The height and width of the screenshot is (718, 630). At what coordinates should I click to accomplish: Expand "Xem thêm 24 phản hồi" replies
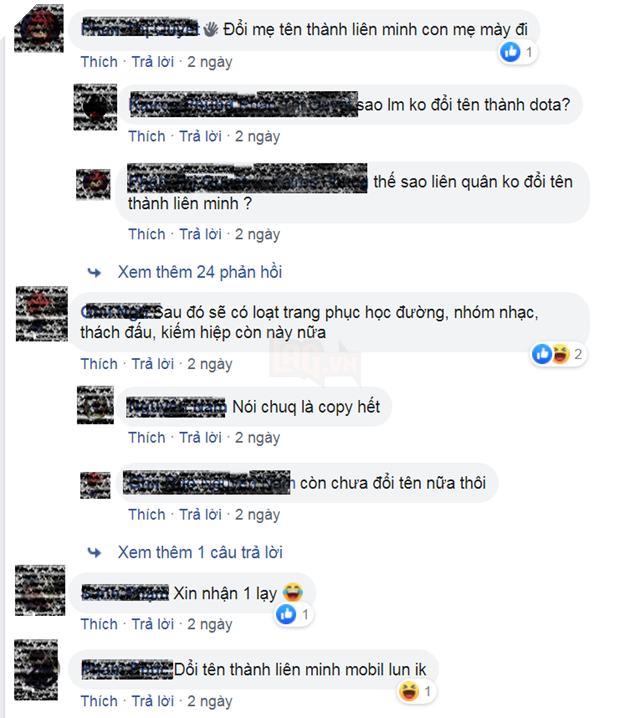(200, 272)
